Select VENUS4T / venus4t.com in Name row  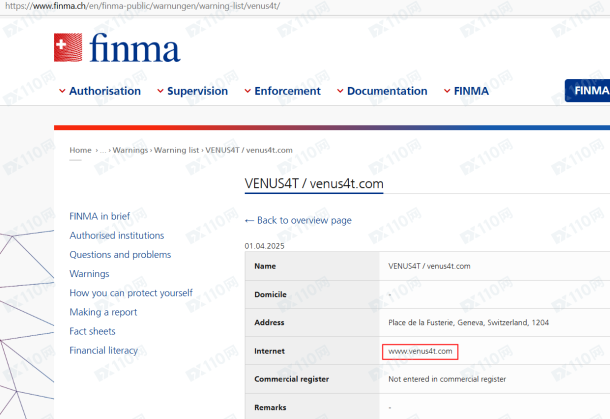[429, 266]
